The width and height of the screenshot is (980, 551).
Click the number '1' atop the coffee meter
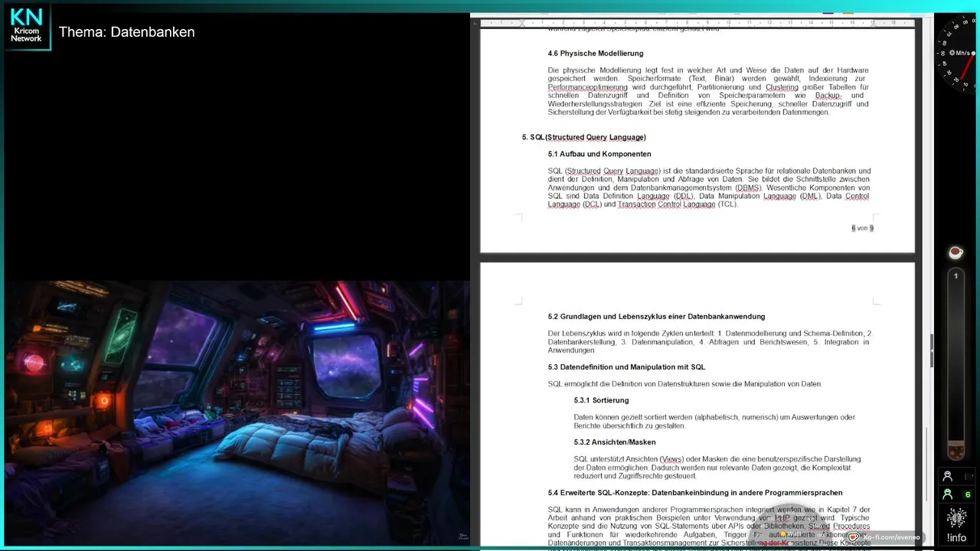pyautogui.click(x=955, y=275)
